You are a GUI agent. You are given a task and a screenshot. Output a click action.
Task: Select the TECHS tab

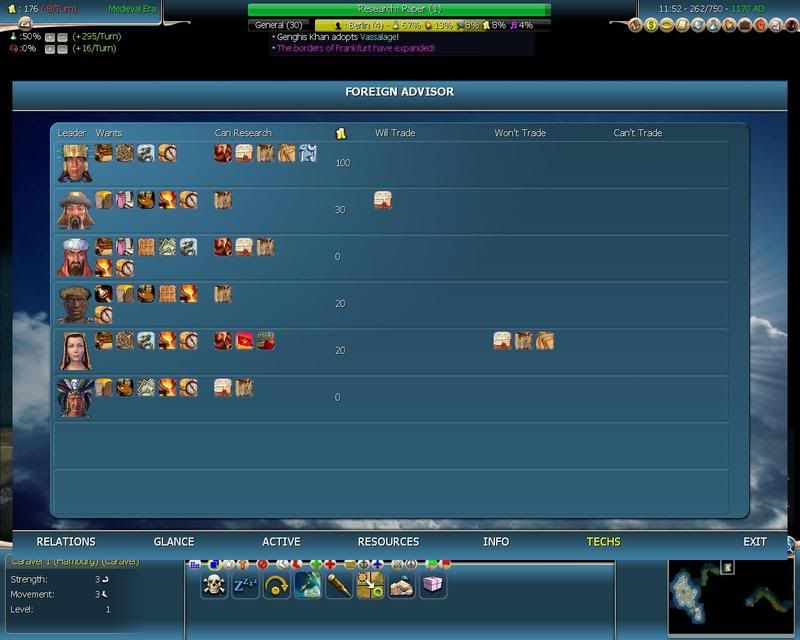point(603,541)
